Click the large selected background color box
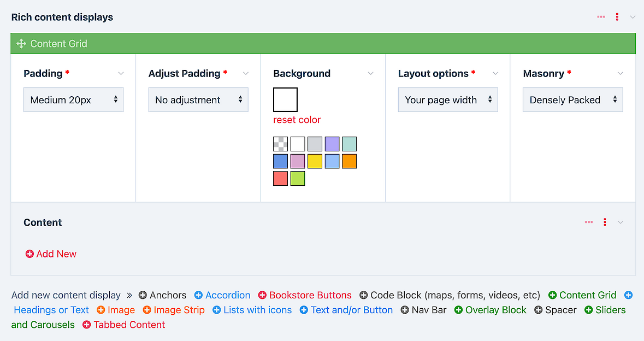Viewport: 644px width, 341px height. pos(285,99)
